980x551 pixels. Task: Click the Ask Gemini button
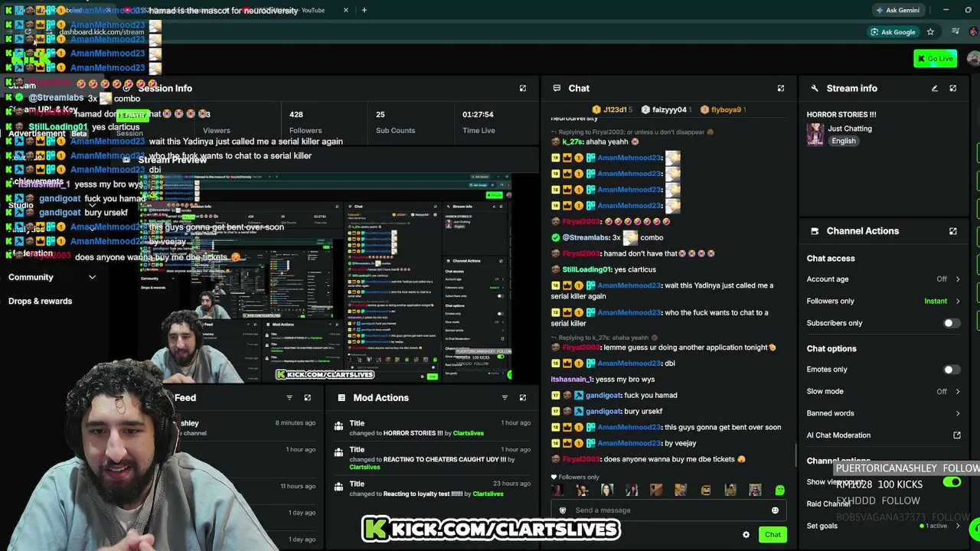(x=897, y=10)
